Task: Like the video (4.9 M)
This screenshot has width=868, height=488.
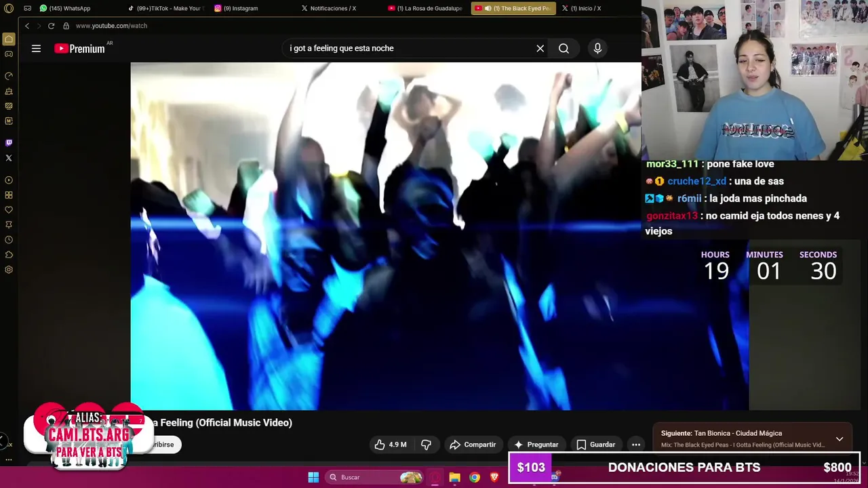Action: pyautogui.click(x=391, y=445)
